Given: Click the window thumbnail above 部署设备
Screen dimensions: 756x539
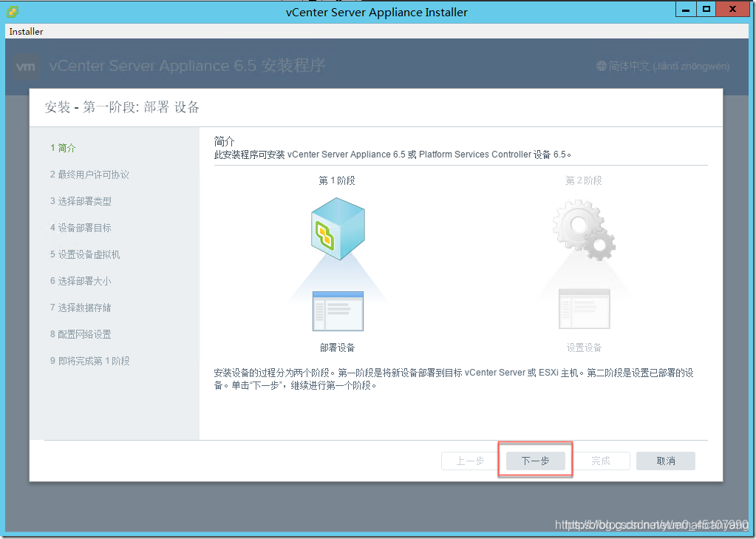Looking at the screenshot, I should (x=338, y=311).
